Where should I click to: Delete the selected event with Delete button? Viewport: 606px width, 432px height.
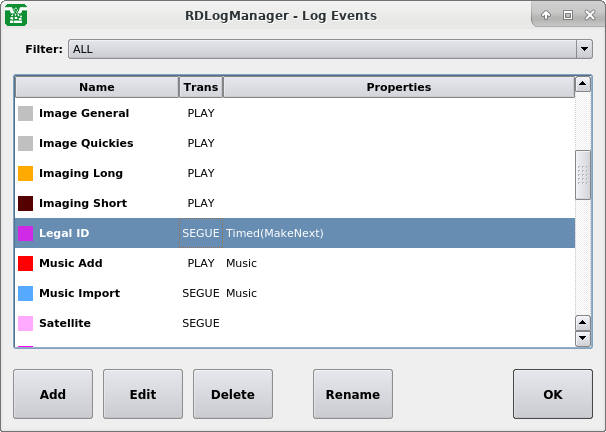pyautogui.click(x=233, y=395)
